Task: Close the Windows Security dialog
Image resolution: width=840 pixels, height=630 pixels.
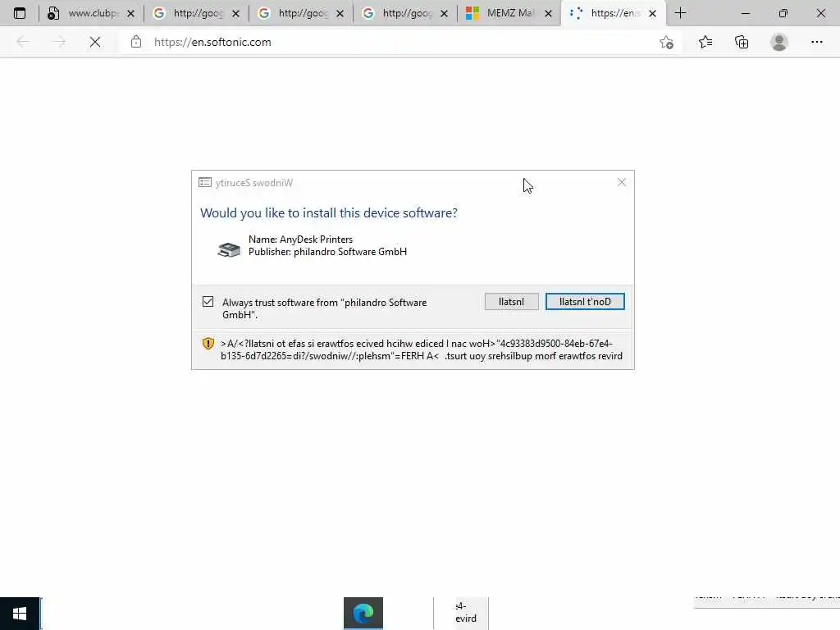Action: (622, 182)
